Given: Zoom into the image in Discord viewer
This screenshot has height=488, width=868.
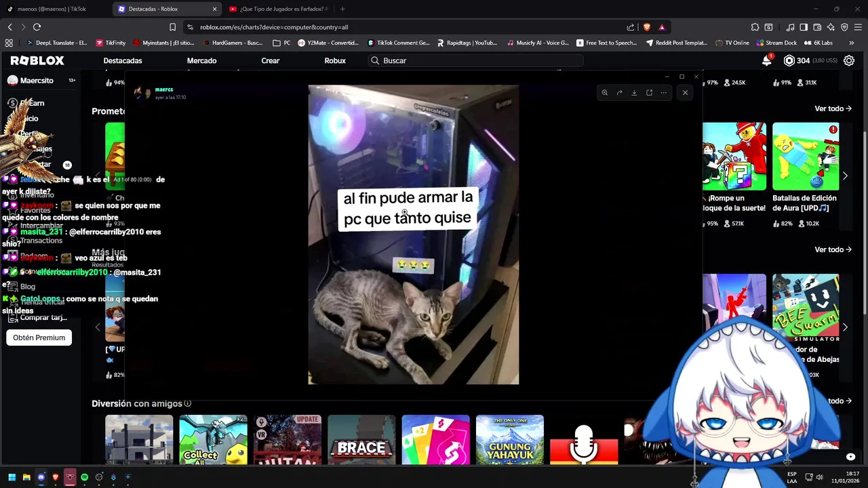Looking at the screenshot, I should [604, 93].
